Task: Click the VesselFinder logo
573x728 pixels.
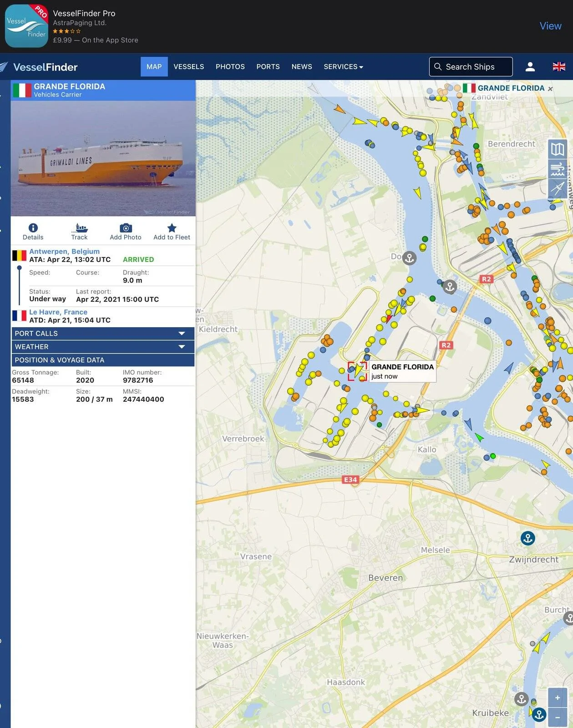Action: coord(39,67)
